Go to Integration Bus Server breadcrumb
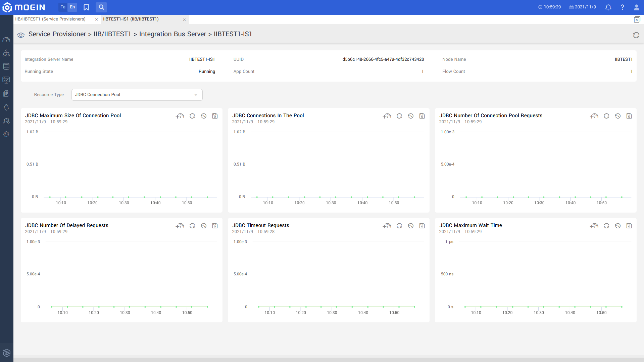Screen dimensions: 644x362 [x=172, y=34]
